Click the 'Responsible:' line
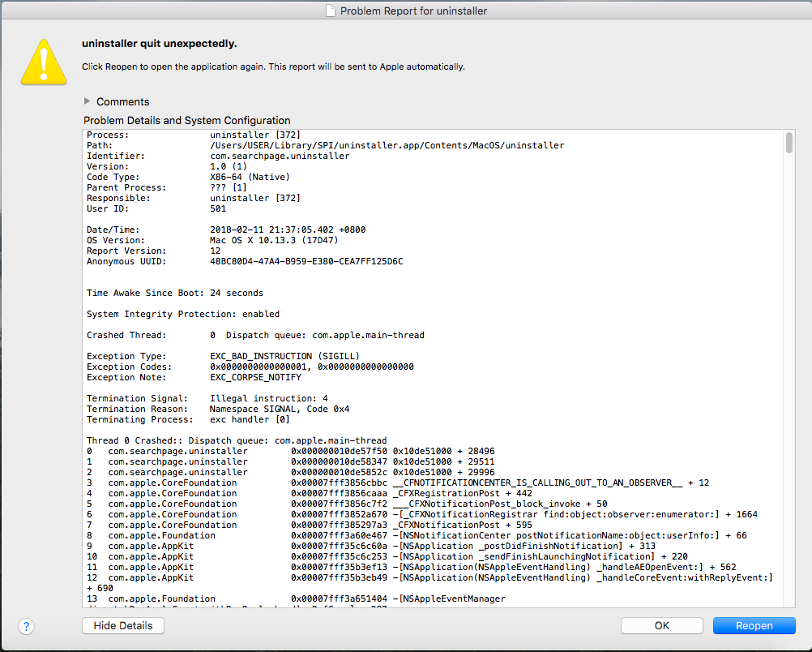Viewport: 812px width, 652px height. [194, 198]
